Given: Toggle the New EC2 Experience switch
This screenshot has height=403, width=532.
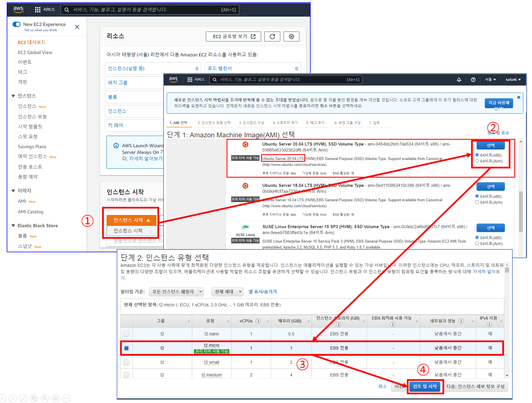Looking at the screenshot, I should coord(17,24).
